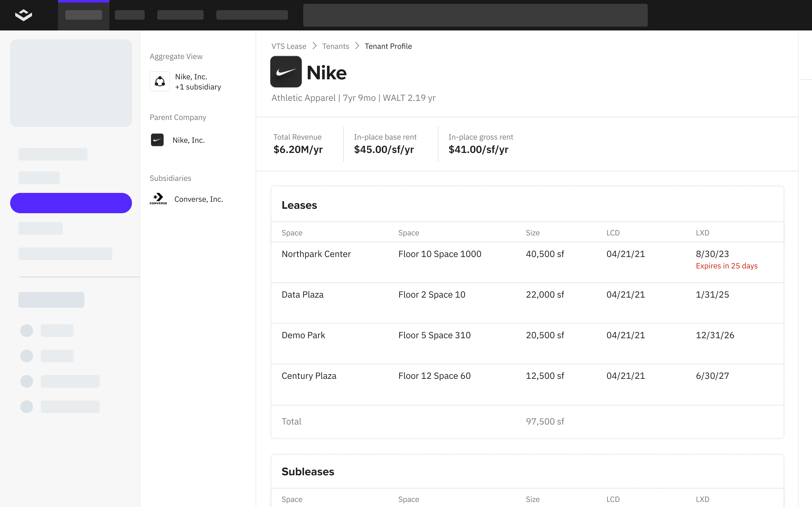812x507 pixels.
Task: Select the Data Plaza lease
Action: click(527, 303)
